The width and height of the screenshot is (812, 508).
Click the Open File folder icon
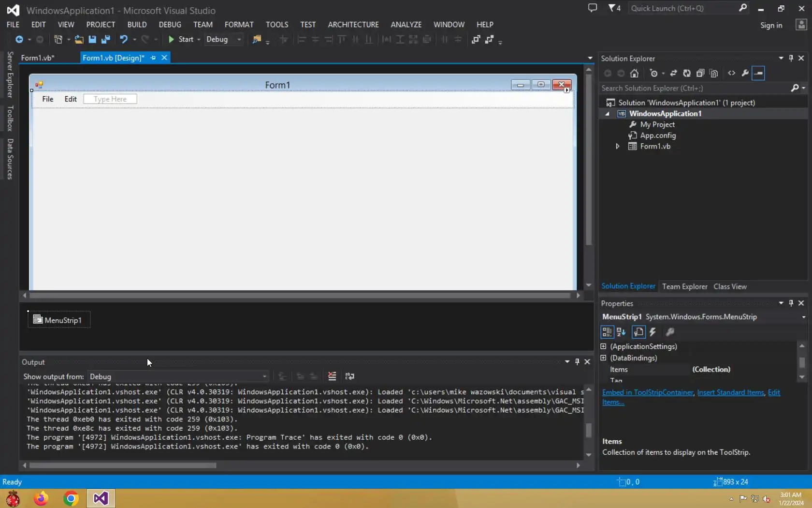point(79,40)
